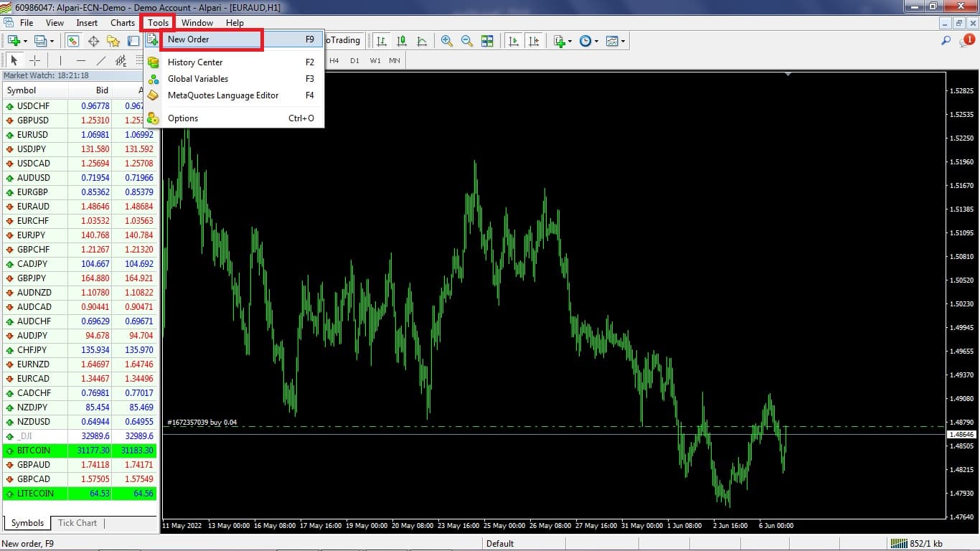Select the GBPJPY symbol row
This screenshot has width=980, height=551.
pos(80,278)
